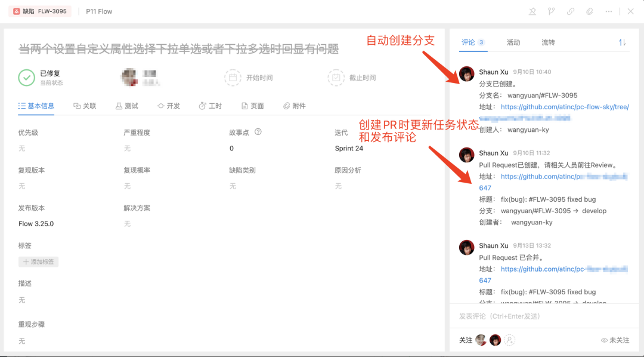Pin the FLW-3095 issue via pin icon
This screenshot has height=357, width=644.
point(534,11)
